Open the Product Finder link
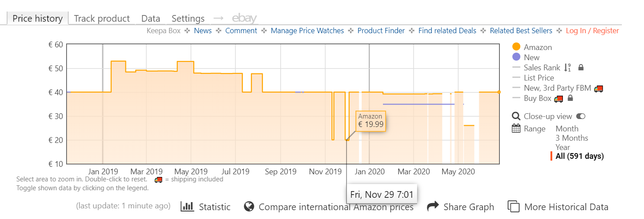Screen dimensions: 644x219 pos(381,31)
